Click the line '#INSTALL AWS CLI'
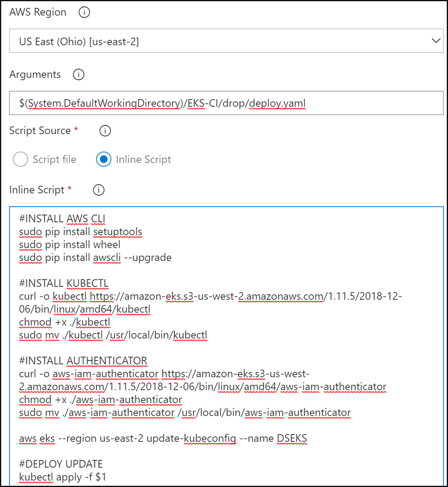 [62, 219]
